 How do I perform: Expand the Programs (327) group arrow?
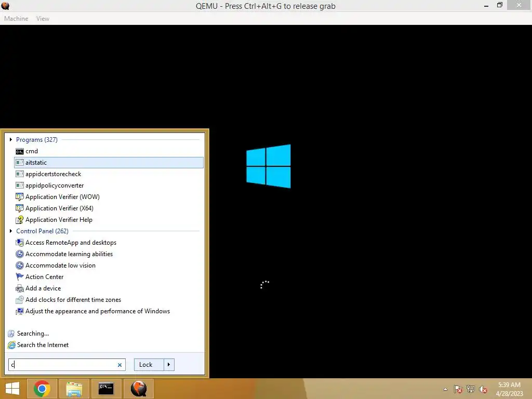coord(11,139)
